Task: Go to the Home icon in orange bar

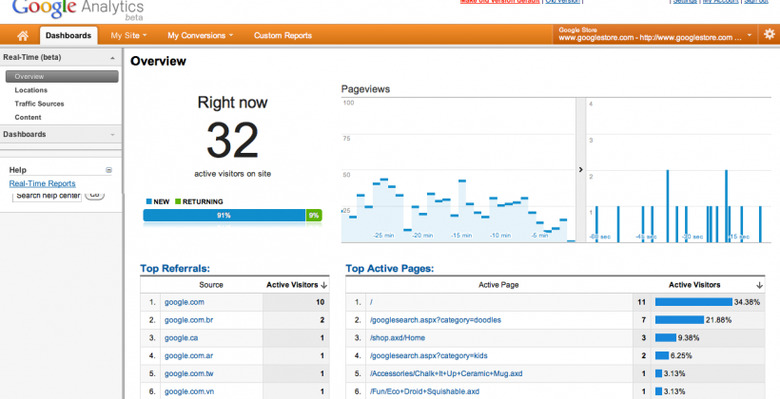Action: click(x=22, y=35)
